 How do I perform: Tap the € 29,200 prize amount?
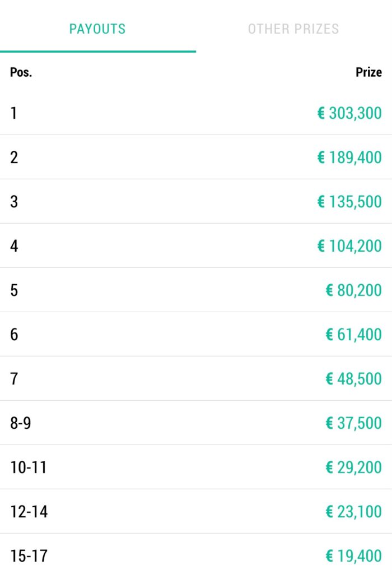coord(353,467)
